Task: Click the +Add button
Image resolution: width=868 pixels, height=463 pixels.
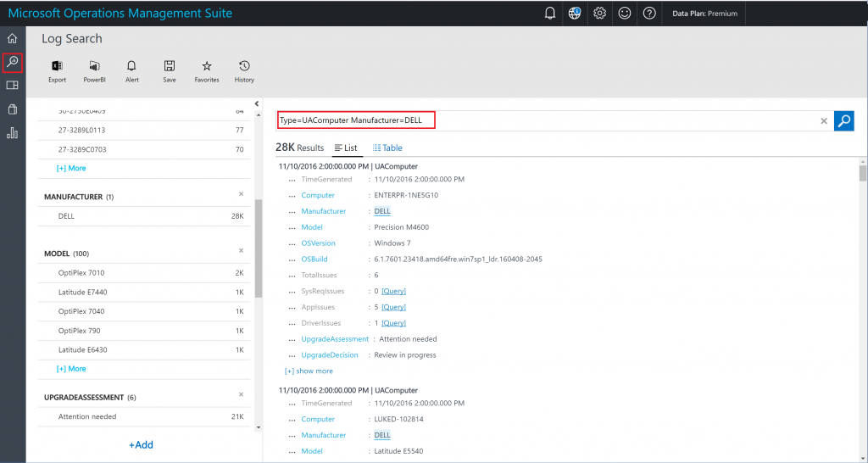Action: coord(141,444)
